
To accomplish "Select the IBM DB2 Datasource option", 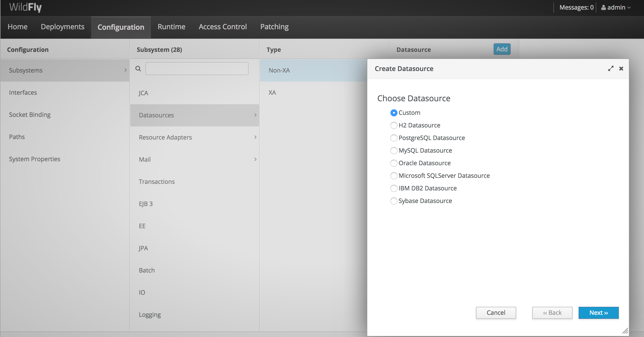I will 394,188.
